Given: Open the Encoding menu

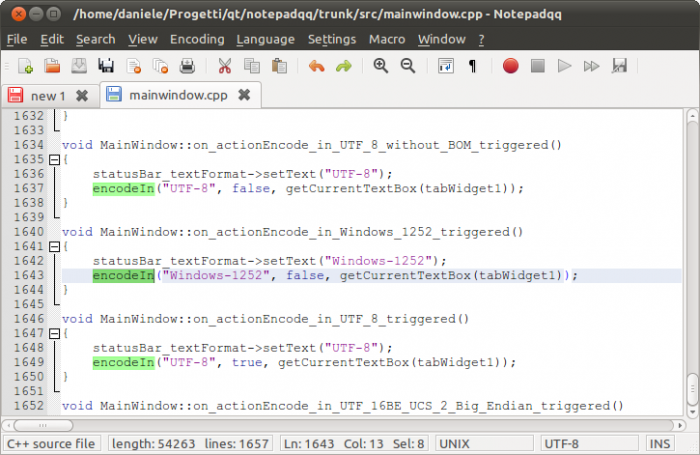Looking at the screenshot, I should click(197, 39).
